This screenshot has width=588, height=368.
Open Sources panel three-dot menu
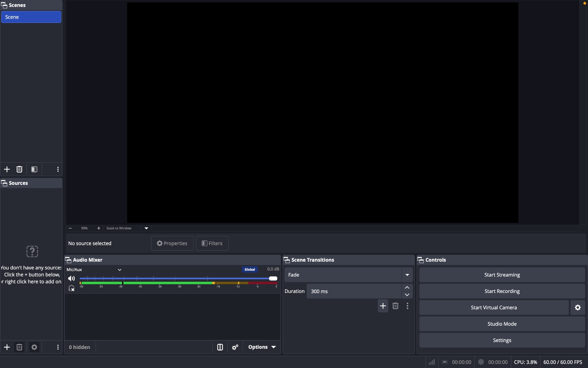[58, 347]
